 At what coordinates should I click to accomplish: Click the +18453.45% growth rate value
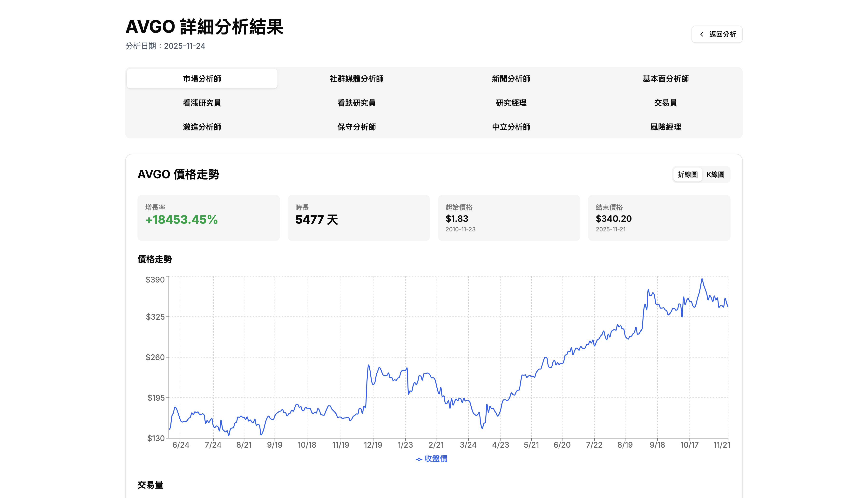[181, 220]
